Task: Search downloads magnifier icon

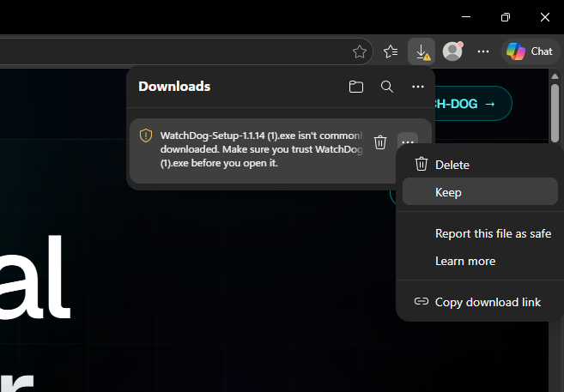Action: tap(387, 87)
